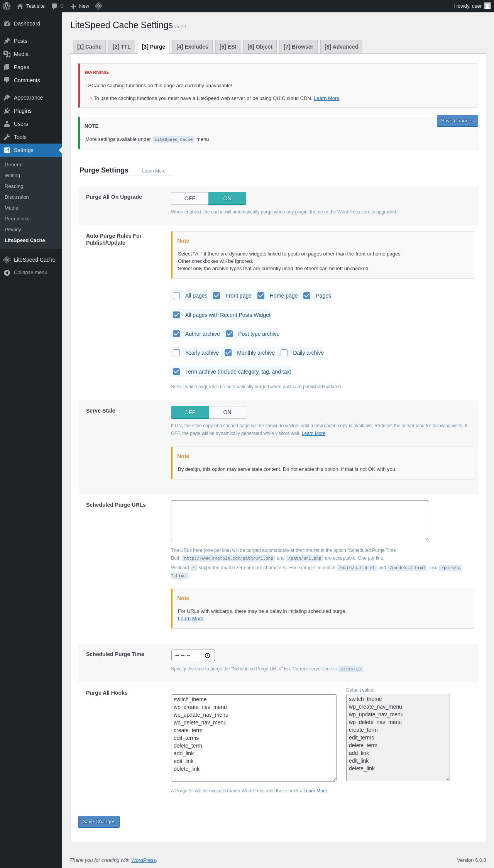Collapse the admin sidebar menu

(31, 272)
